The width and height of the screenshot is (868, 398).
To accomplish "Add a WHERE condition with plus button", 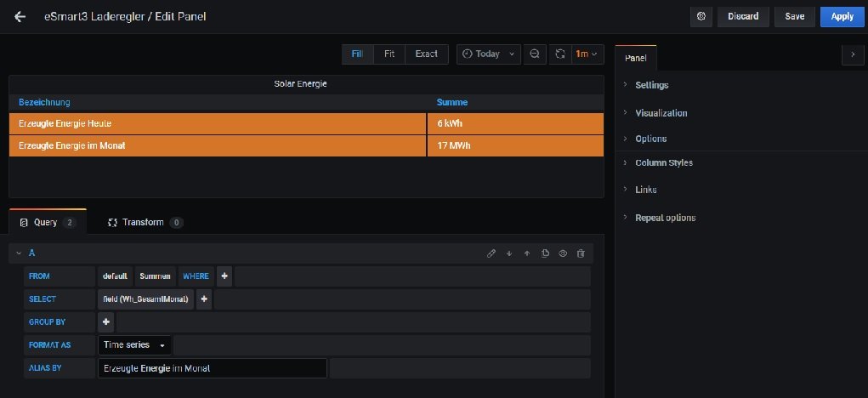I will [x=224, y=276].
